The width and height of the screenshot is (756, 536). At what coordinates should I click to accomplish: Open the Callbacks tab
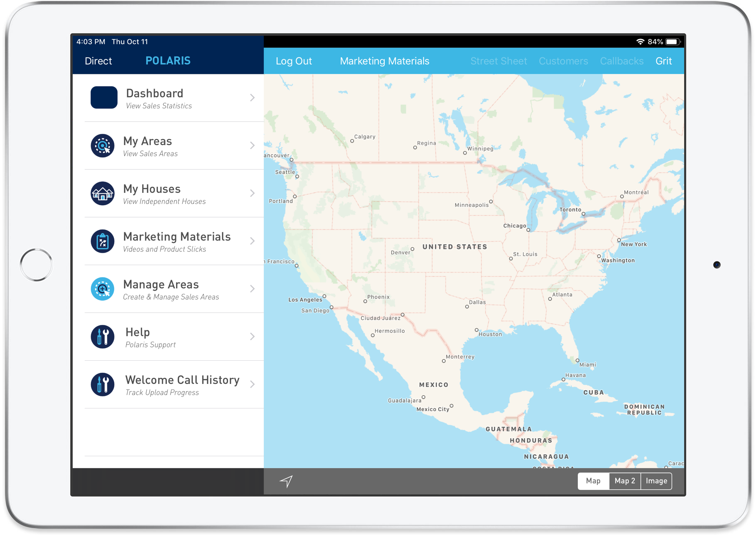621,61
